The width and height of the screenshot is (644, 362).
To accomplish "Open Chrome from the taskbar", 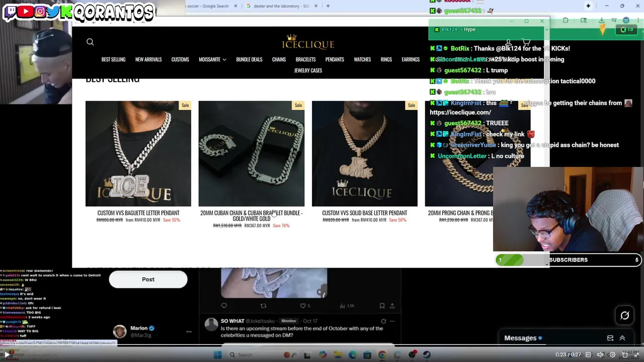I will coord(382,355).
